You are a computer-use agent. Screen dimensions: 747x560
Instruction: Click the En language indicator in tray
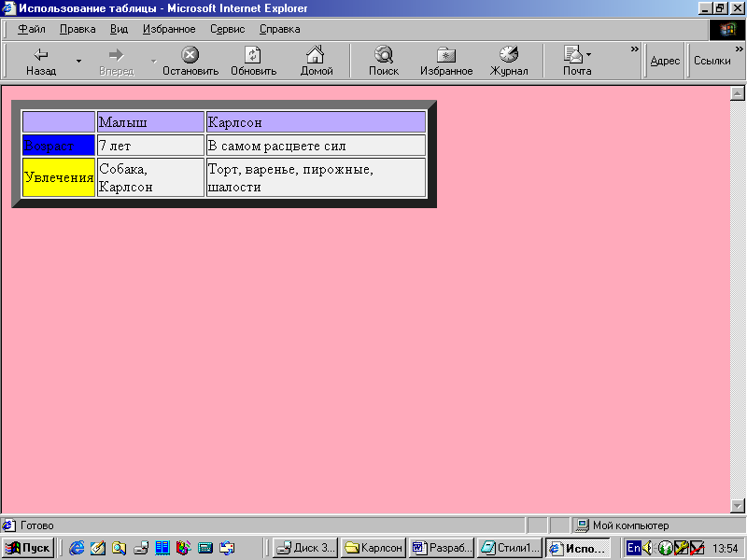634,548
